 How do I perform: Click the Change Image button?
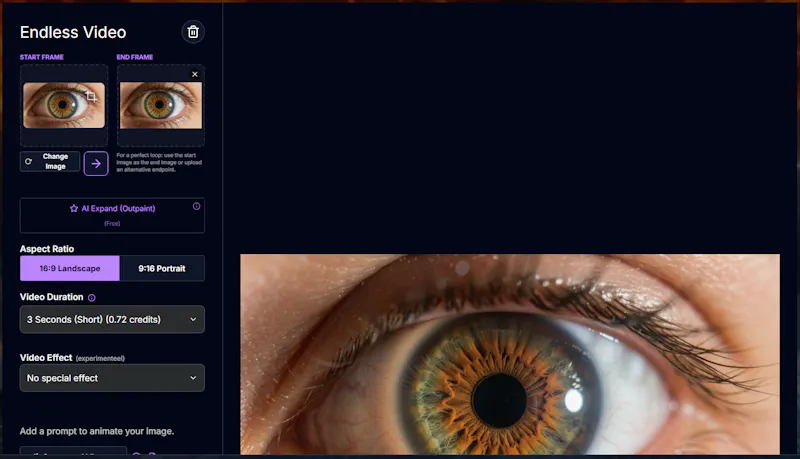(x=50, y=162)
